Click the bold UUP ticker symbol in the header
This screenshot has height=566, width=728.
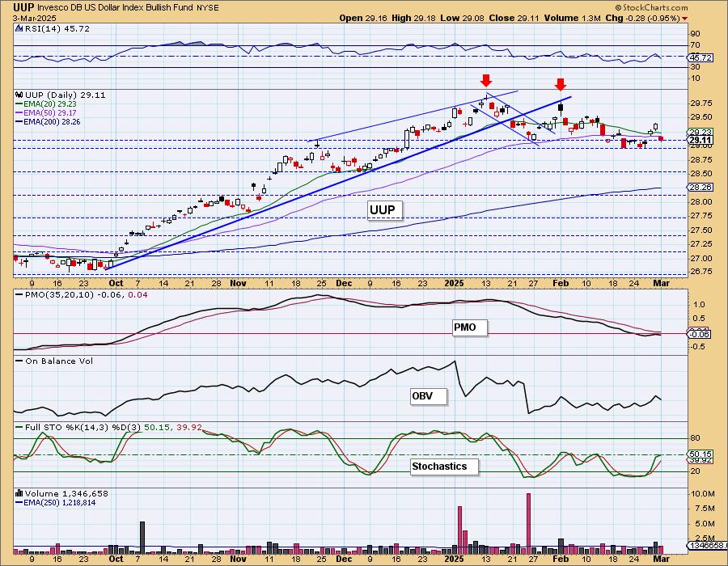click(x=23, y=7)
